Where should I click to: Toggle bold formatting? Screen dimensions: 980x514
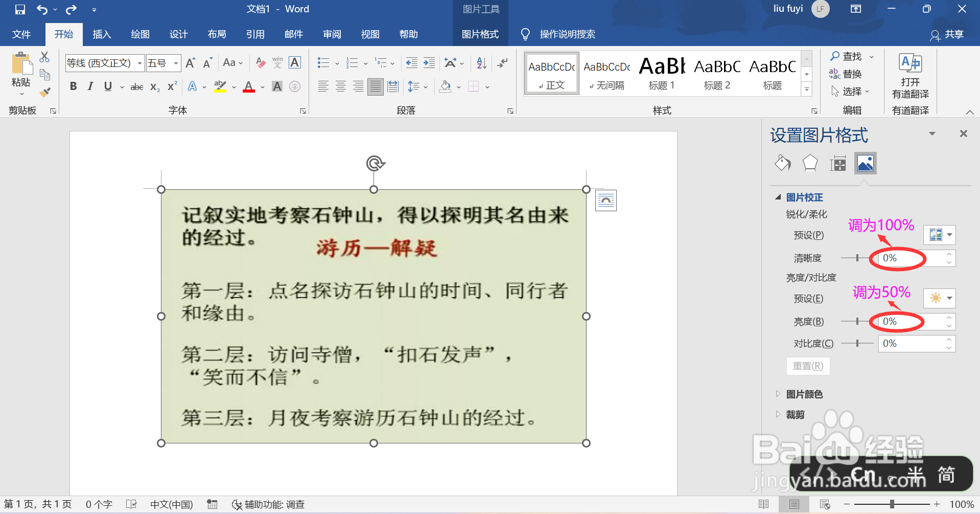click(73, 86)
